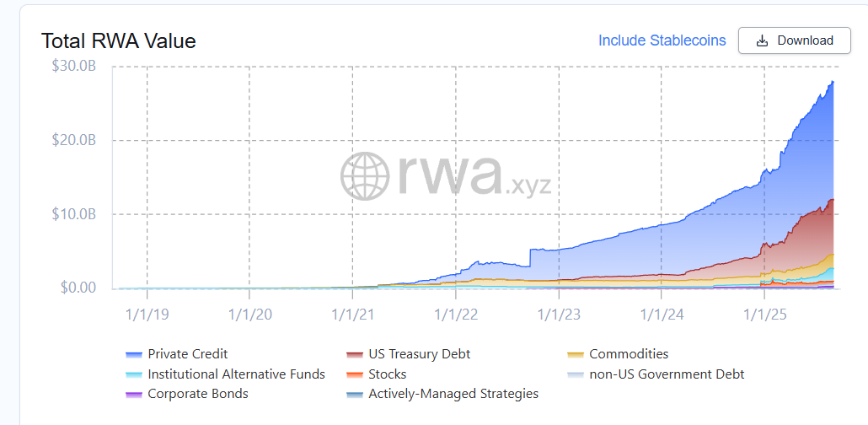Click the US Treasury Debt label
868x425 pixels.
coord(419,354)
